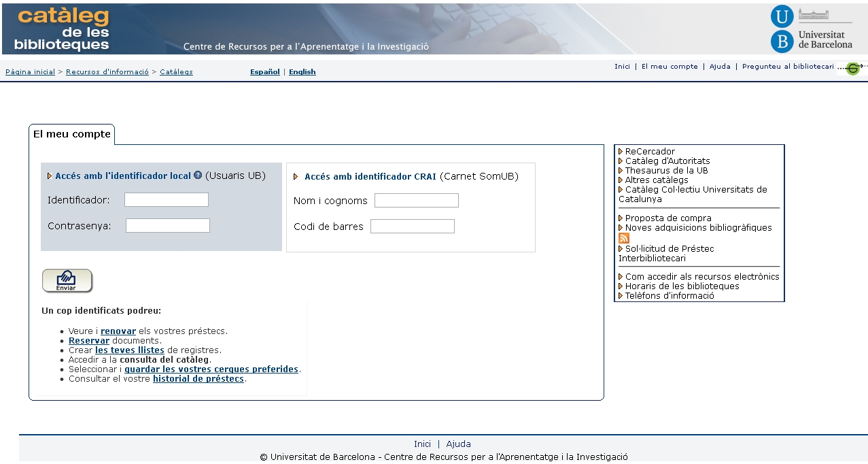Click the Nom i cognoms field
Image resolution: width=868 pixels, height=464 pixels.
(x=417, y=201)
